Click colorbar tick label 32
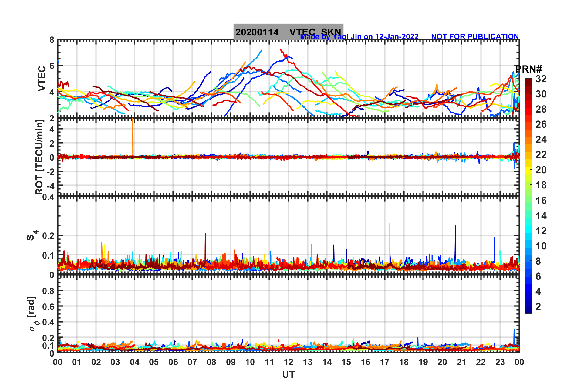The height and width of the screenshot is (392, 577). tap(541, 79)
